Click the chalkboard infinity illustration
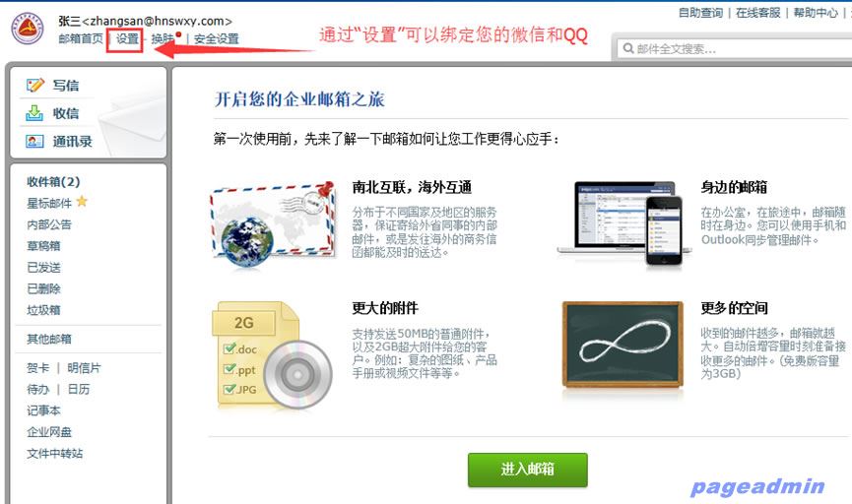This screenshot has height=504, width=852. tap(623, 345)
